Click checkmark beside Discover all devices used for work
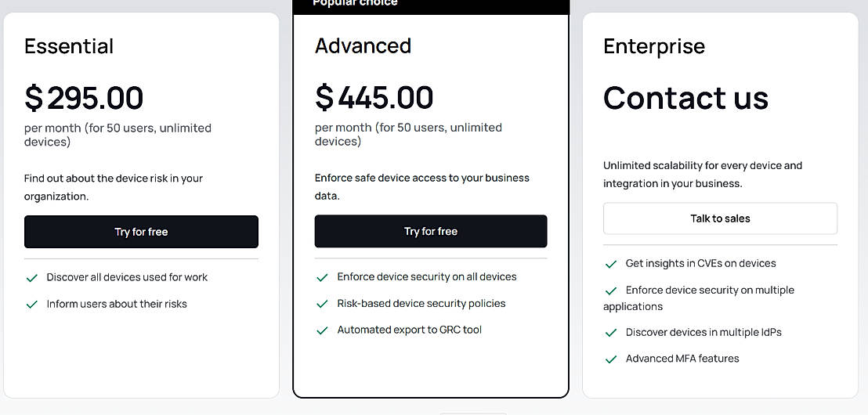 click(x=32, y=278)
